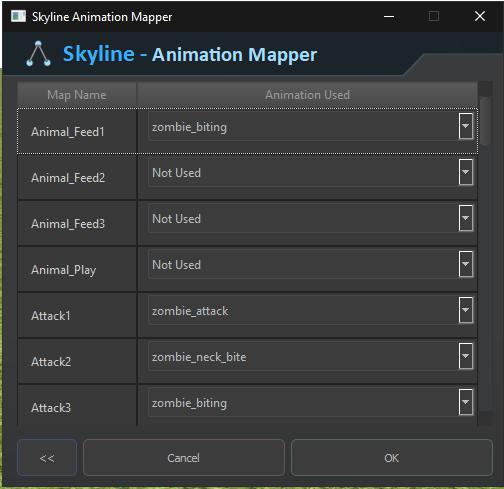Select the Attack1 map name cell
504x489 pixels.
click(x=77, y=315)
